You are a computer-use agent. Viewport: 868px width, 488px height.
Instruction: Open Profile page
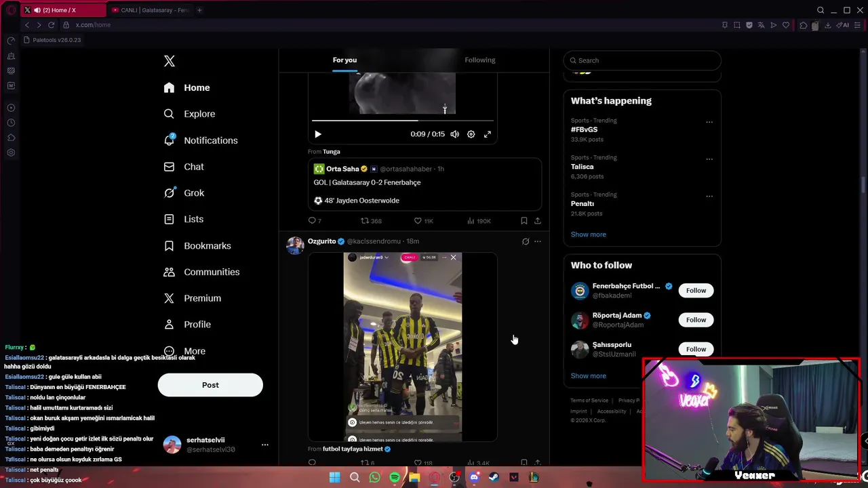[187, 325]
